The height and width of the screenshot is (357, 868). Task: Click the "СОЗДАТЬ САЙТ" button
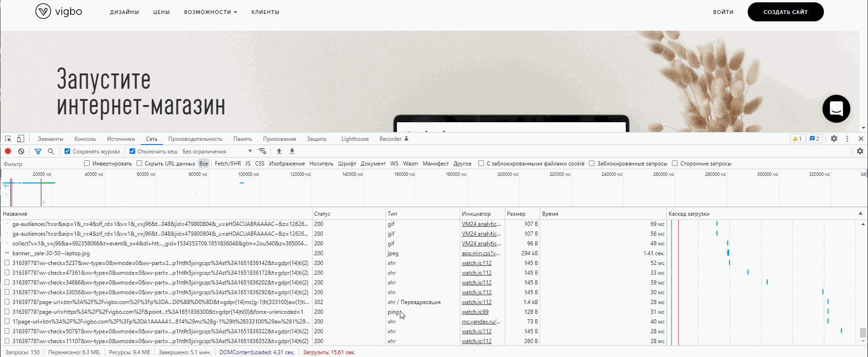(x=785, y=12)
